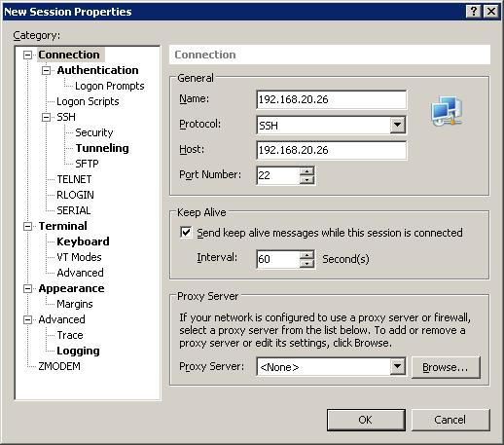The height and width of the screenshot is (445, 504).
Task: Click the title bar help question mark
Action: point(473,12)
